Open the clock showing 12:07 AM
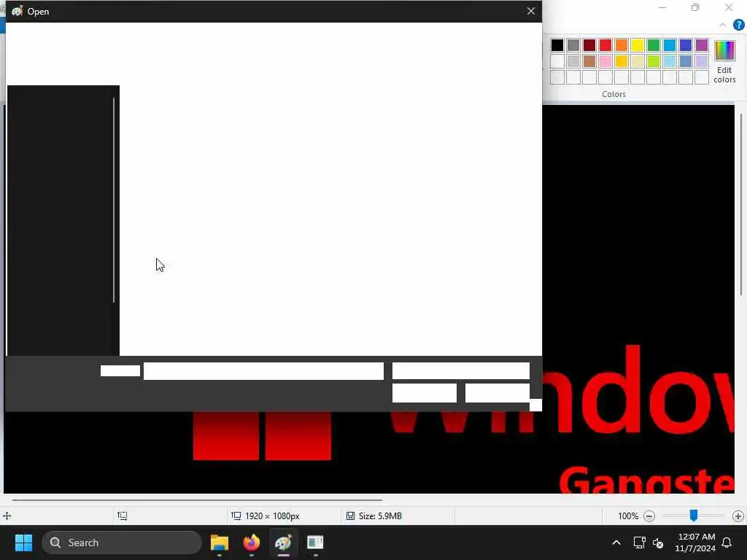 pyautogui.click(x=695, y=542)
